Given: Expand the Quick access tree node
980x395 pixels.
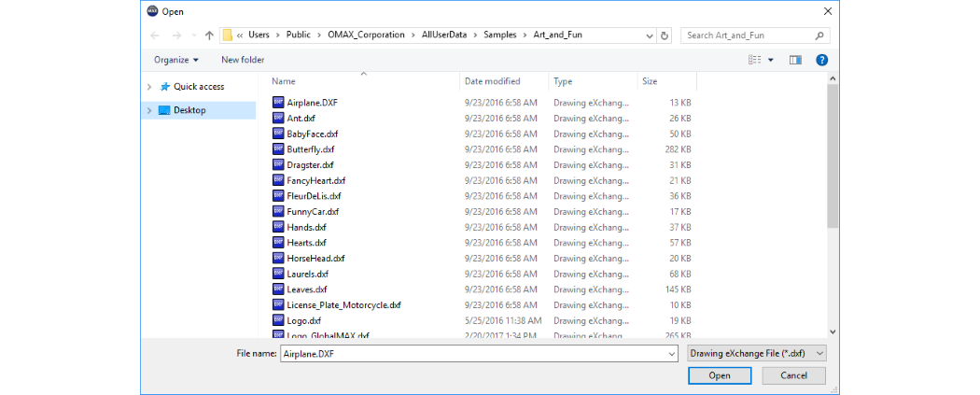Looking at the screenshot, I should point(149,87).
